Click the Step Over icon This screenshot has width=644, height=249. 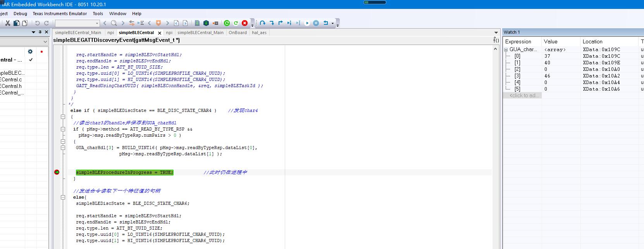[x=263, y=23]
